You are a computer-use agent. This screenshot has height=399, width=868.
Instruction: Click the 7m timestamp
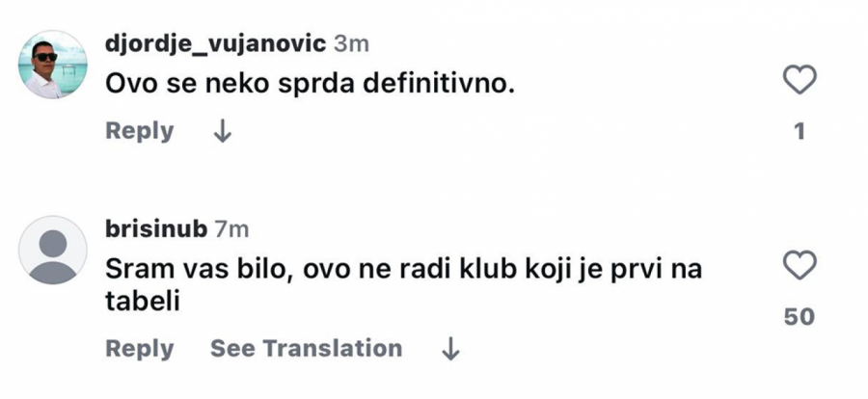coord(231,229)
